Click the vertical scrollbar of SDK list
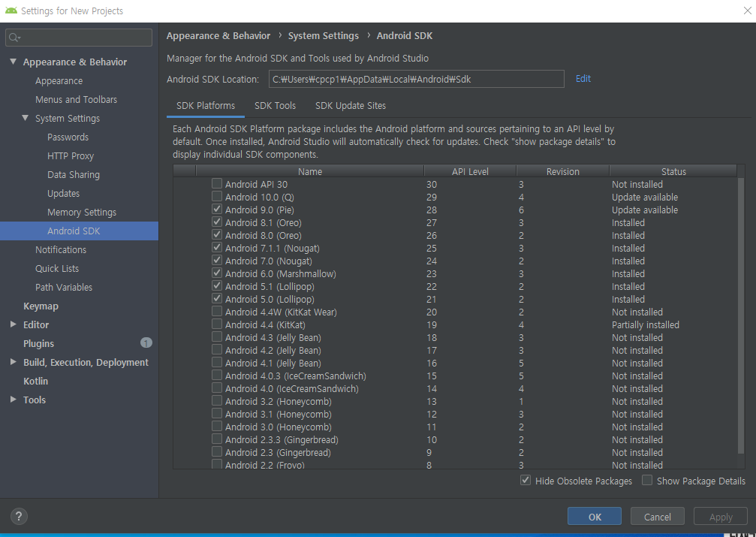 point(741,316)
